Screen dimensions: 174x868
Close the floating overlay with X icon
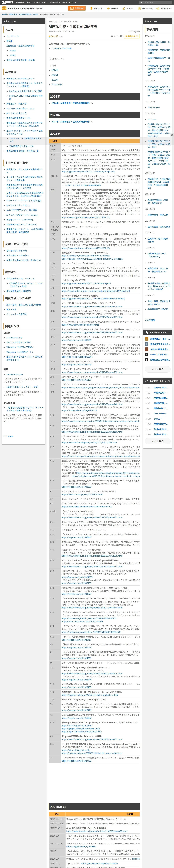pyautogui.click(x=172, y=135)
